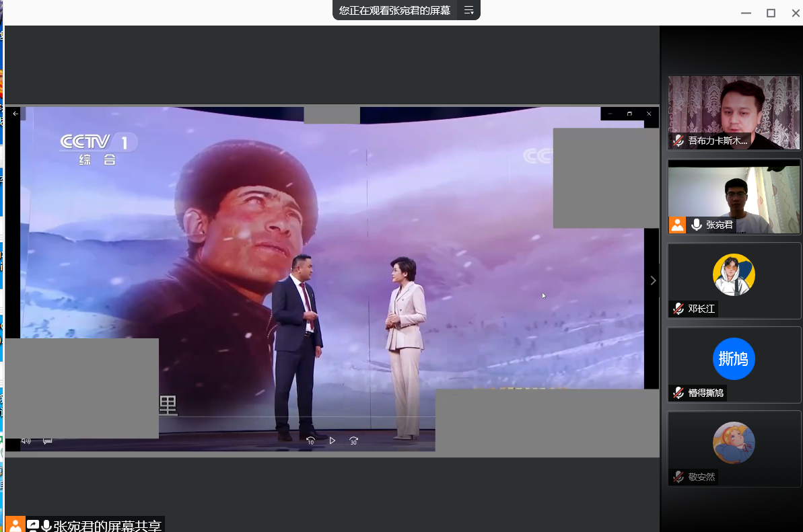Select the video tile of 吾布力卡斯木
The height and width of the screenshot is (532, 803).
(x=734, y=112)
